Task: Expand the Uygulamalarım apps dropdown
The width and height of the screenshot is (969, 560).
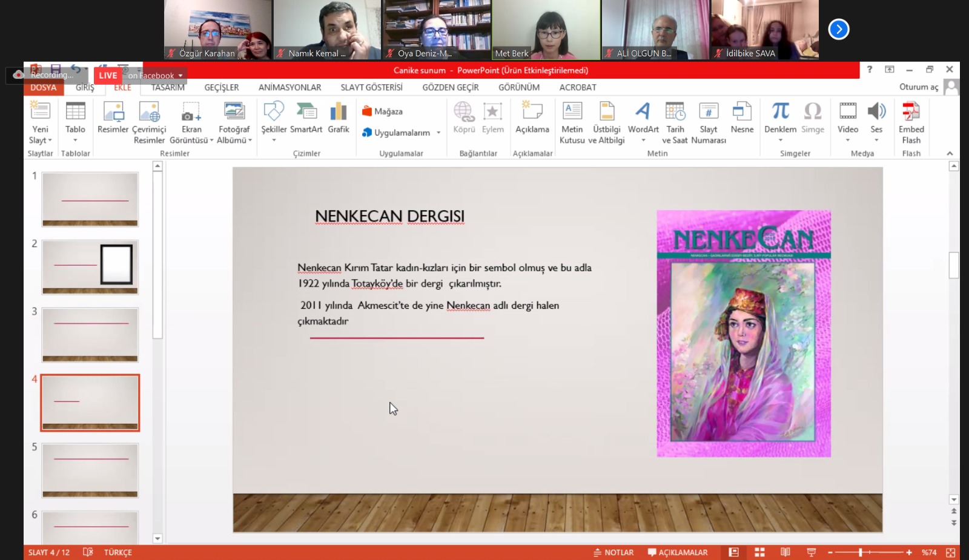Action: tap(438, 133)
